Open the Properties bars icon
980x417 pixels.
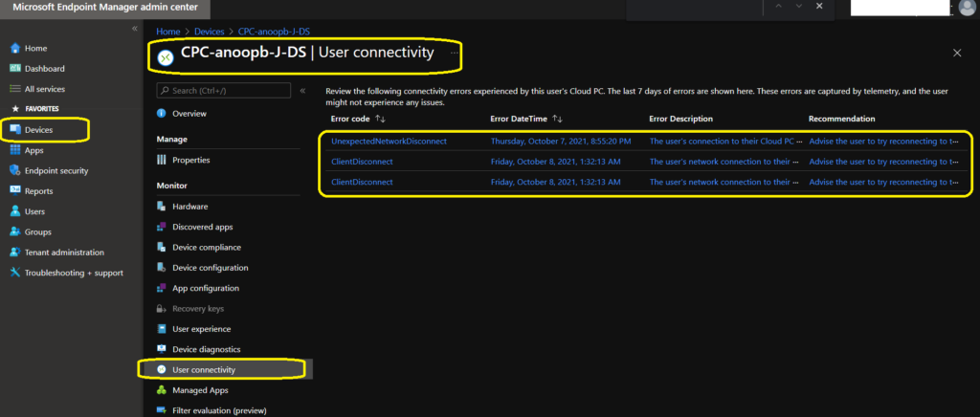(x=162, y=160)
